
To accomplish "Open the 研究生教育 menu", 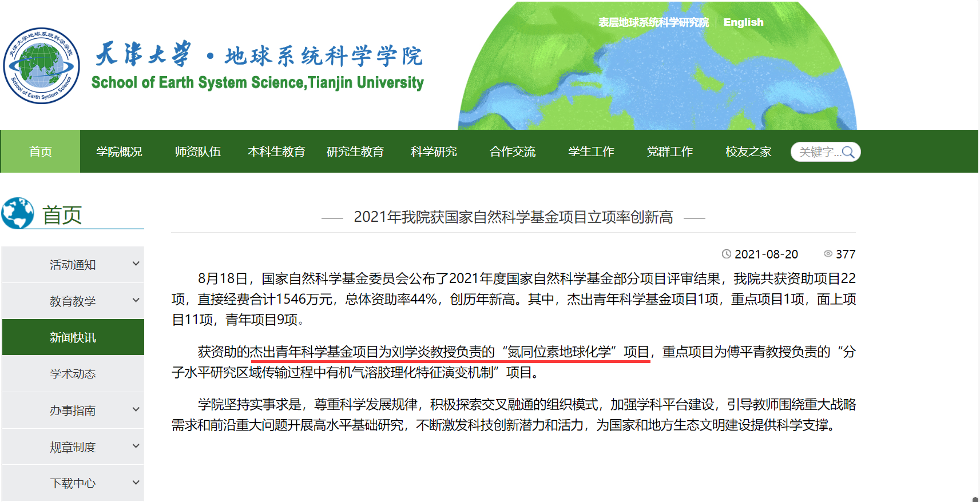I will click(x=355, y=152).
